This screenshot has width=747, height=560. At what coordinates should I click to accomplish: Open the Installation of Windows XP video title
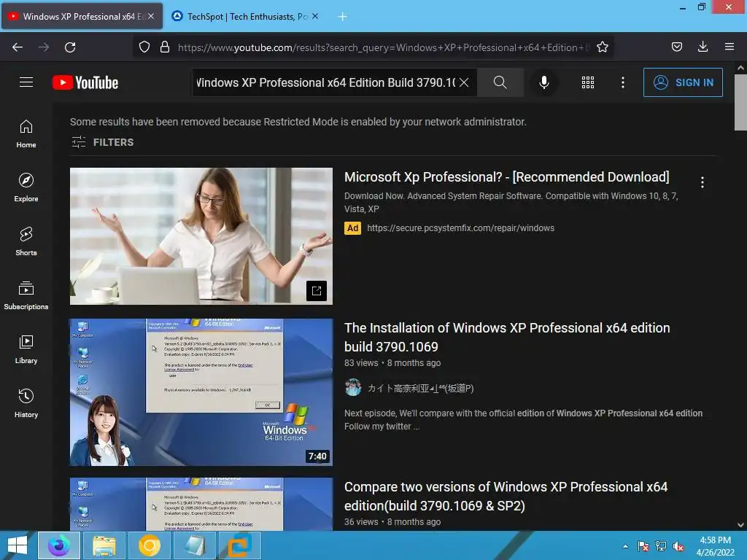coord(507,337)
